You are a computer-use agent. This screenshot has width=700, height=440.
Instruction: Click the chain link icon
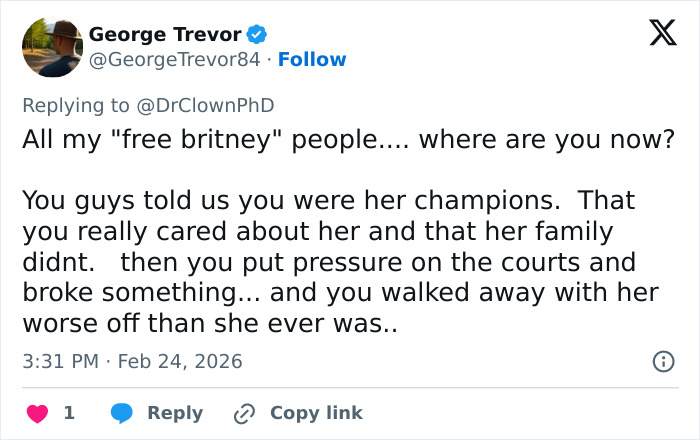pyautogui.click(x=244, y=412)
